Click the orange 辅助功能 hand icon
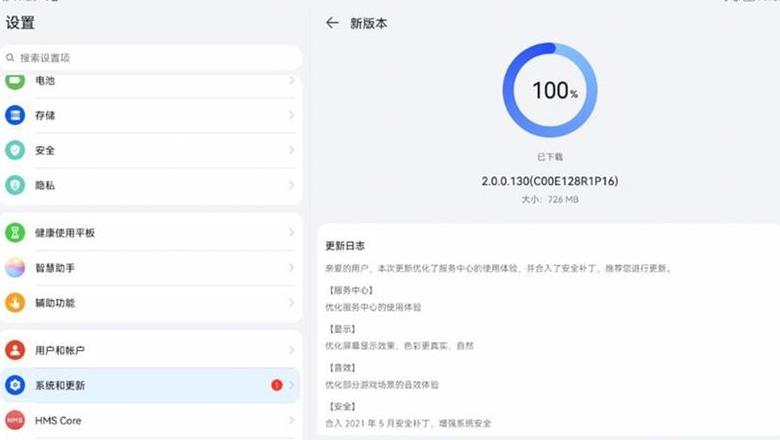The width and height of the screenshot is (780, 440). [15, 302]
